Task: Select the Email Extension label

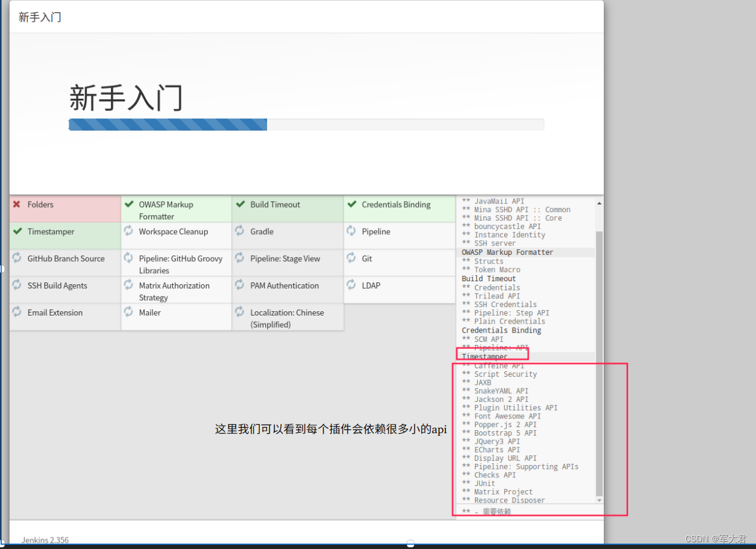Action: pyautogui.click(x=55, y=312)
